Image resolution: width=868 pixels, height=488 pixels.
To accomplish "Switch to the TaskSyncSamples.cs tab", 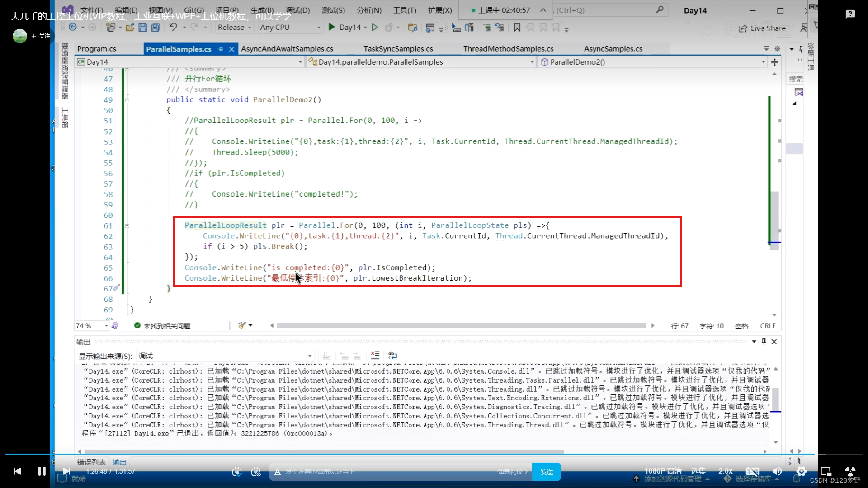I will point(398,49).
